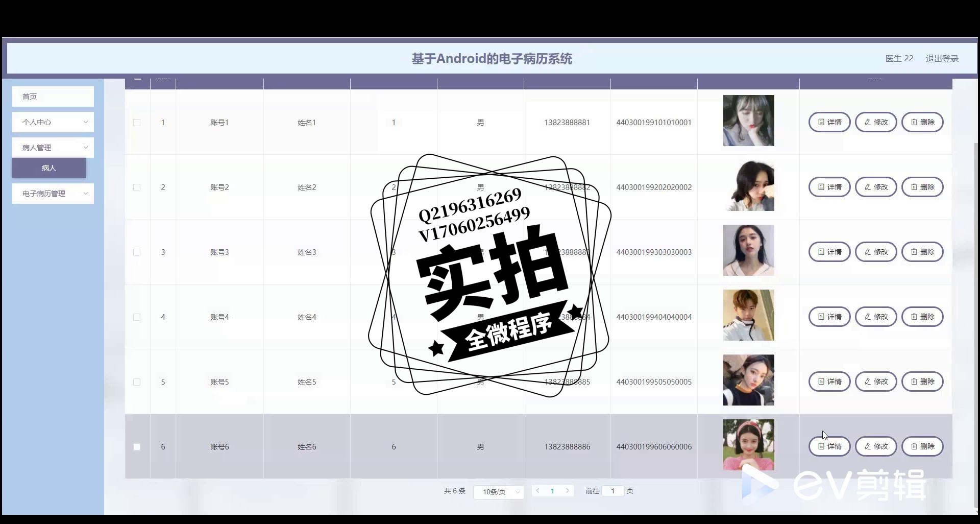980x524 pixels.
Task: Select the row 账号2 checkbox
Action: [137, 187]
